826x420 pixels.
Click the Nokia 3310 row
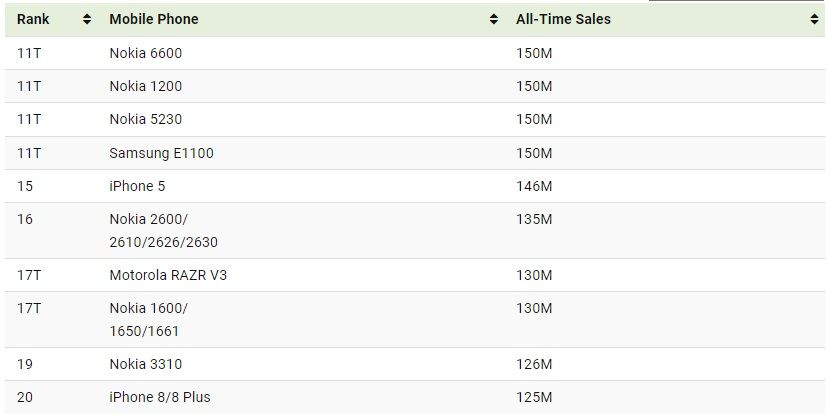tap(413, 364)
